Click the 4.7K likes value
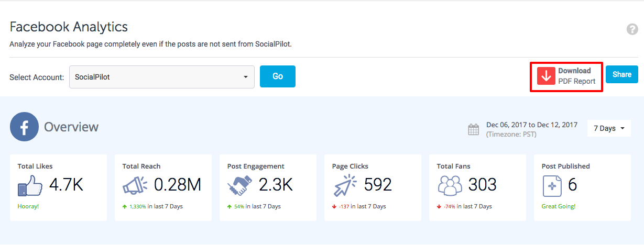The width and height of the screenshot is (644, 245). click(x=66, y=184)
